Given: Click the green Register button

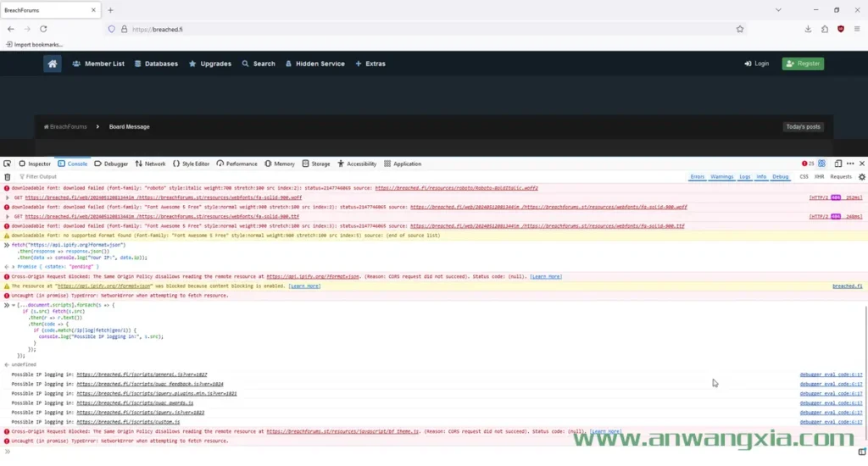Looking at the screenshot, I should 803,64.
